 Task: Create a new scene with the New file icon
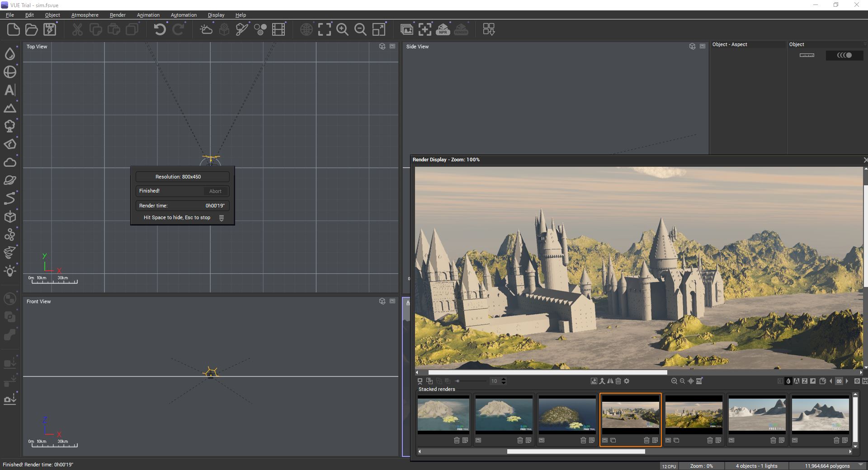click(14, 30)
